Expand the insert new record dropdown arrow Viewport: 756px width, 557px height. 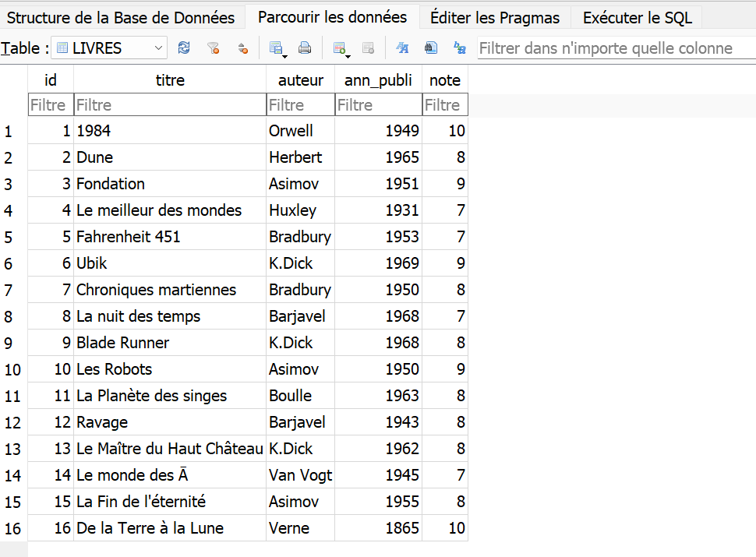click(x=349, y=55)
